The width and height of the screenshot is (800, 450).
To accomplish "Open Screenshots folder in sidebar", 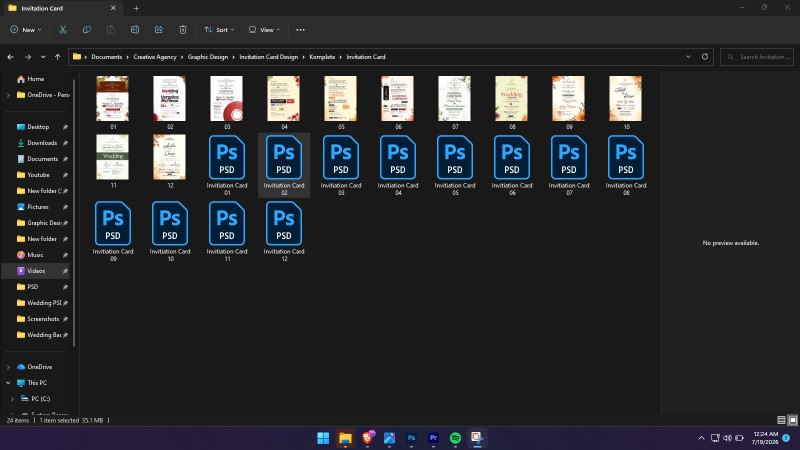I will pyautogui.click(x=43, y=319).
